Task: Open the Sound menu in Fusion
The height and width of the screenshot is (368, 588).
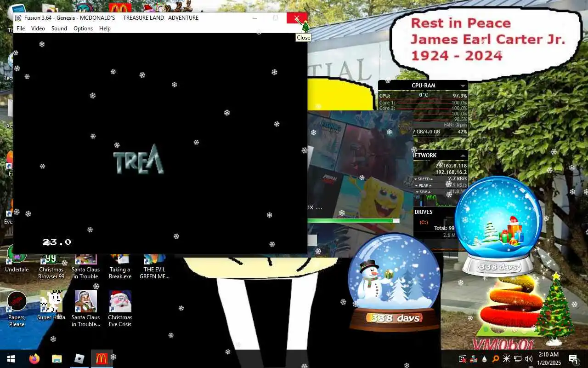Action: pos(59,29)
